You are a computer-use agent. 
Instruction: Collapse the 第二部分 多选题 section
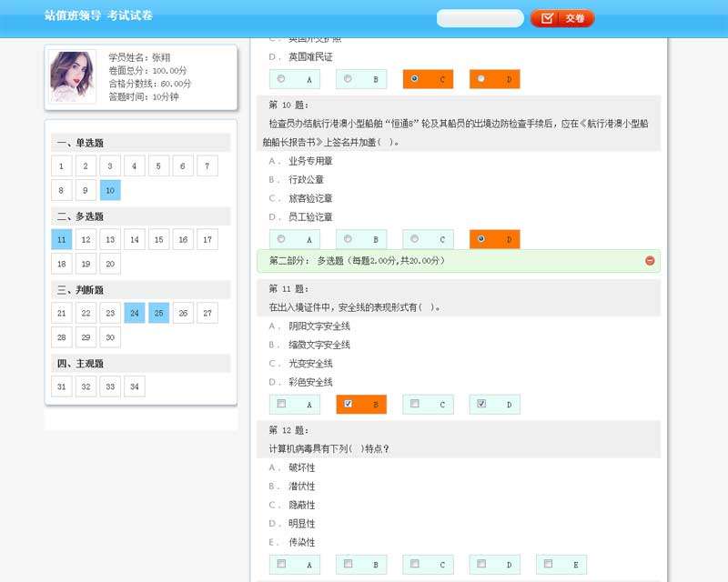click(x=650, y=261)
